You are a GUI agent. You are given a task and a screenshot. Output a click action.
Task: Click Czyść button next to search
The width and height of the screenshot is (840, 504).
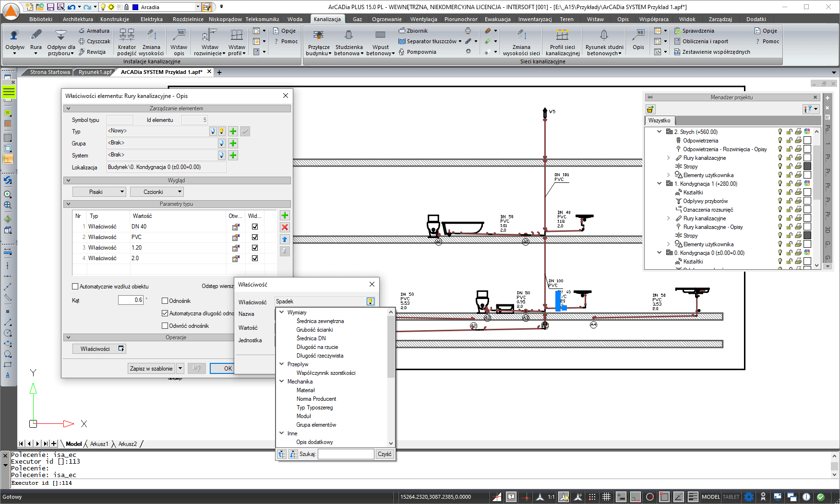pos(384,454)
